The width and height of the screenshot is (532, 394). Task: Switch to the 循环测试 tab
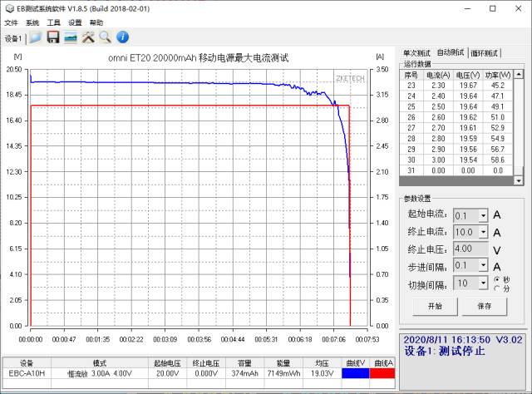tap(484, 53)
